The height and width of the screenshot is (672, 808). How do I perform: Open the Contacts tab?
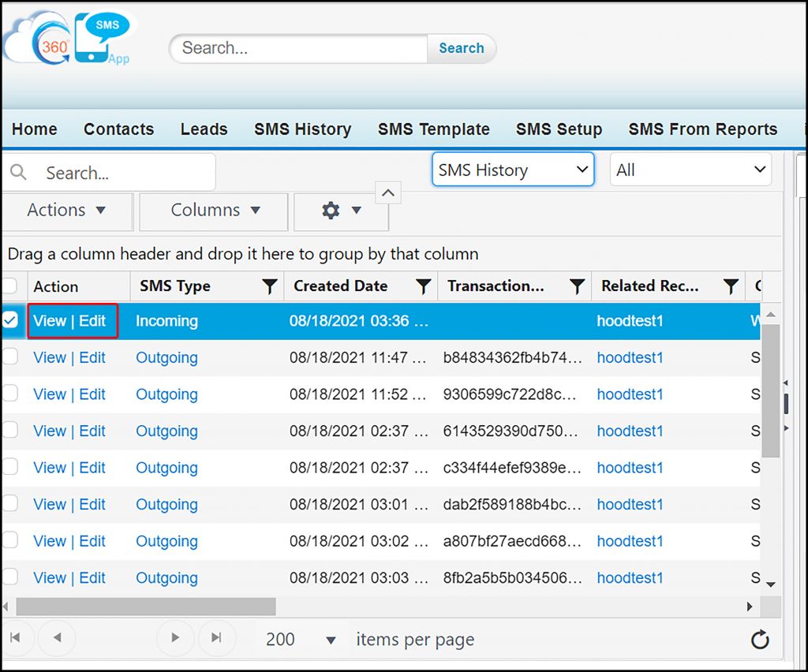[118, 129]
